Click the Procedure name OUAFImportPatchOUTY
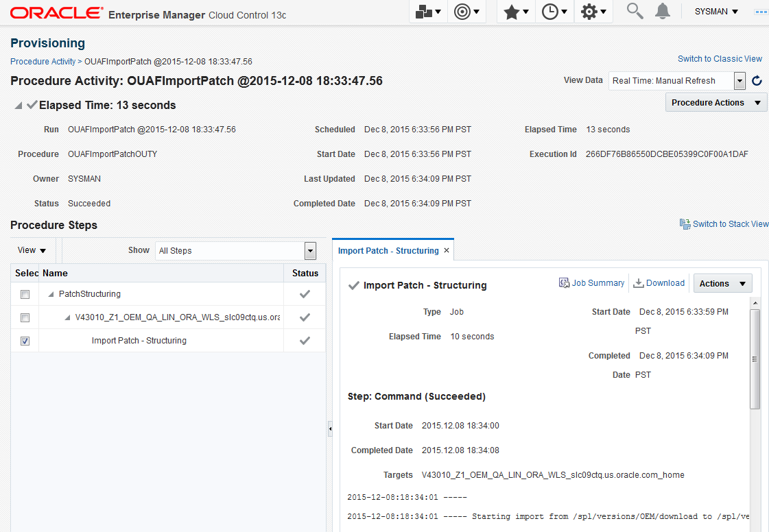Image resolution: width=769 pixels, height=532 pixels. (113, 154)
